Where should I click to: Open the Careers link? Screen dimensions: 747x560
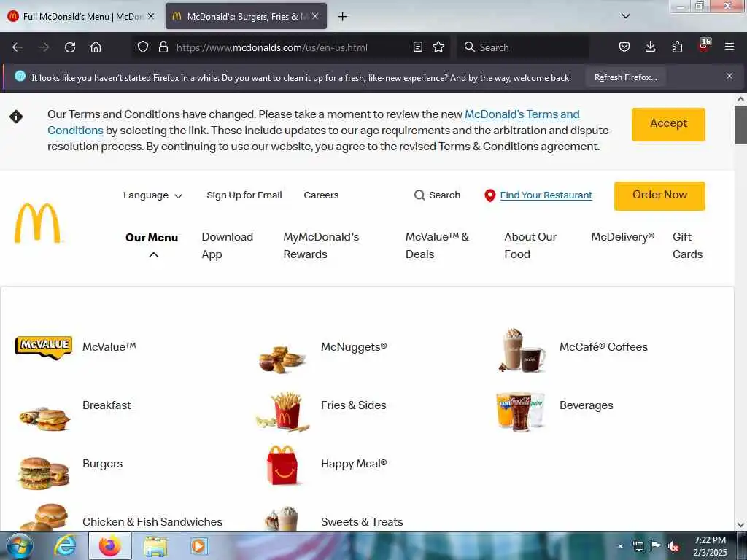click(x=321, y=195)
